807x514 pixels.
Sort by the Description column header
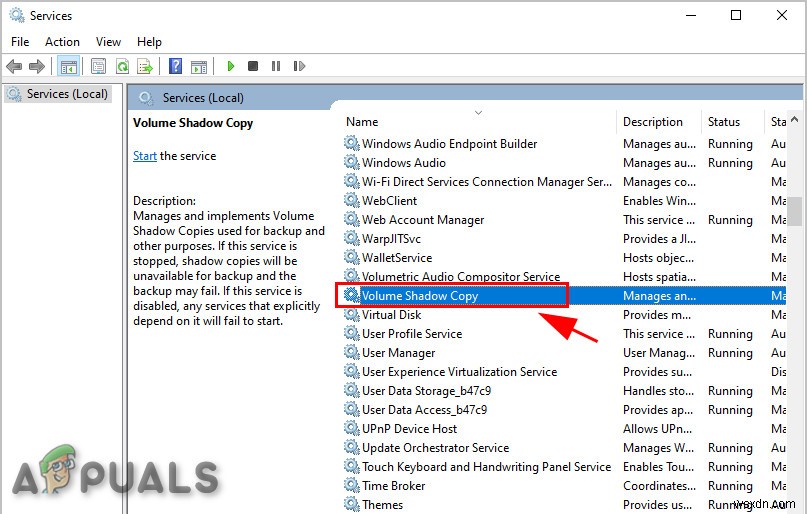tap(659, 122)
